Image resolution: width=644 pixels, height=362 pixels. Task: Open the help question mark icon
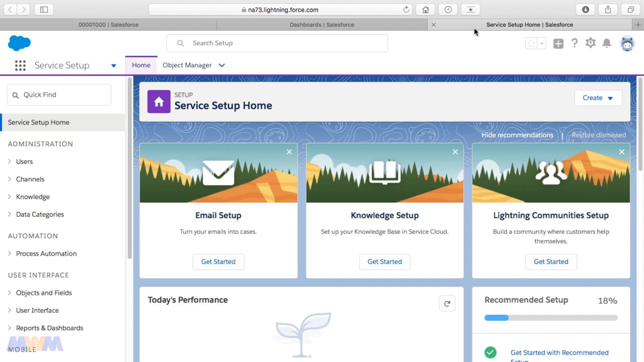pyautogui.click(x=575, y=43)
